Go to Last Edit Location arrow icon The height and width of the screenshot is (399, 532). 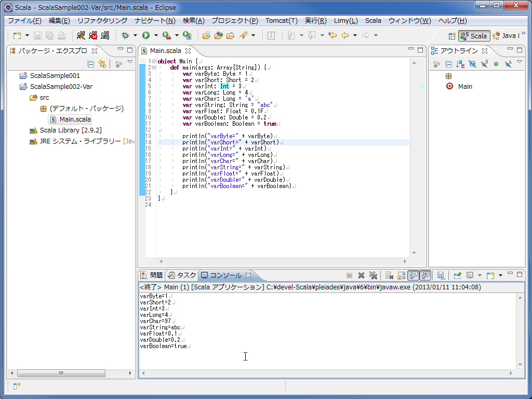[332, 35]
